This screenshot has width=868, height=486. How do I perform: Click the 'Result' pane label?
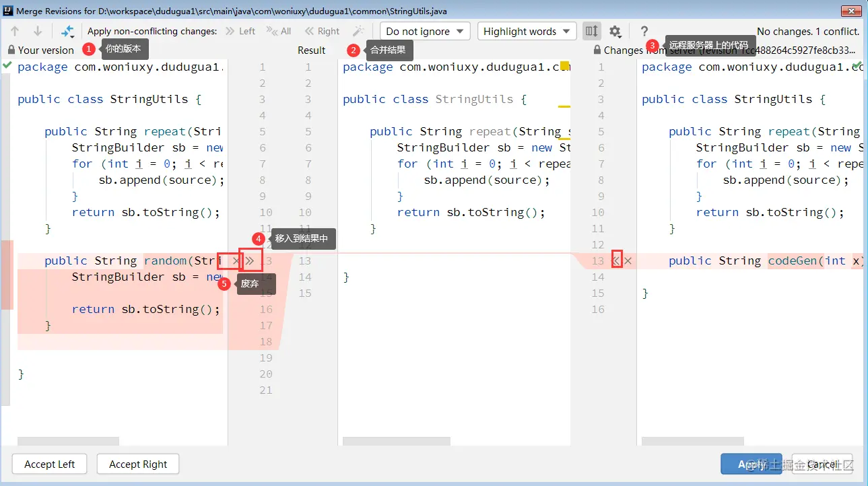tap(312, 50)
